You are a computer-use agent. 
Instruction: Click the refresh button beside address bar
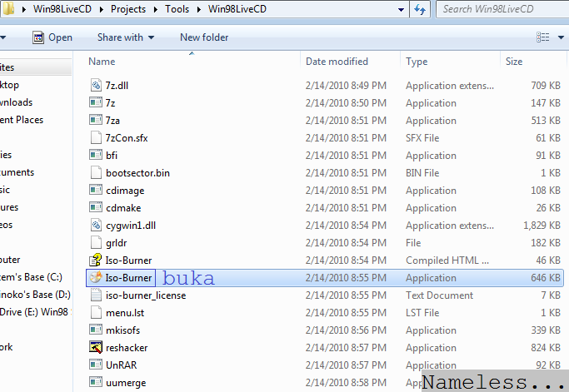pos(420,9)
